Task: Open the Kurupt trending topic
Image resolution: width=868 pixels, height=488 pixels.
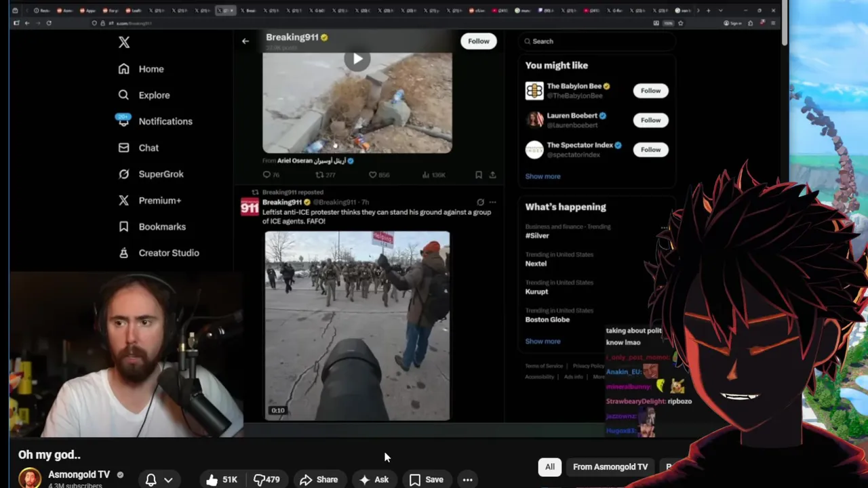Action: click(x=536, y=291)
